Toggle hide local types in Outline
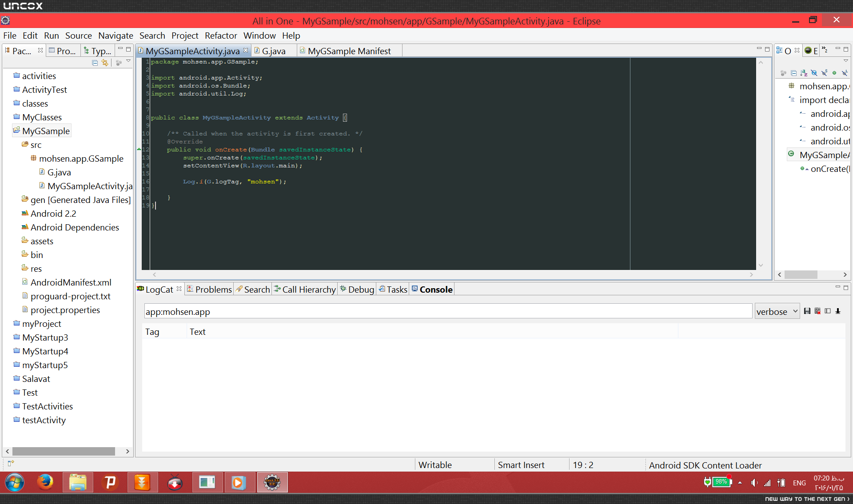The image size is (853, 504). [845, 73]
